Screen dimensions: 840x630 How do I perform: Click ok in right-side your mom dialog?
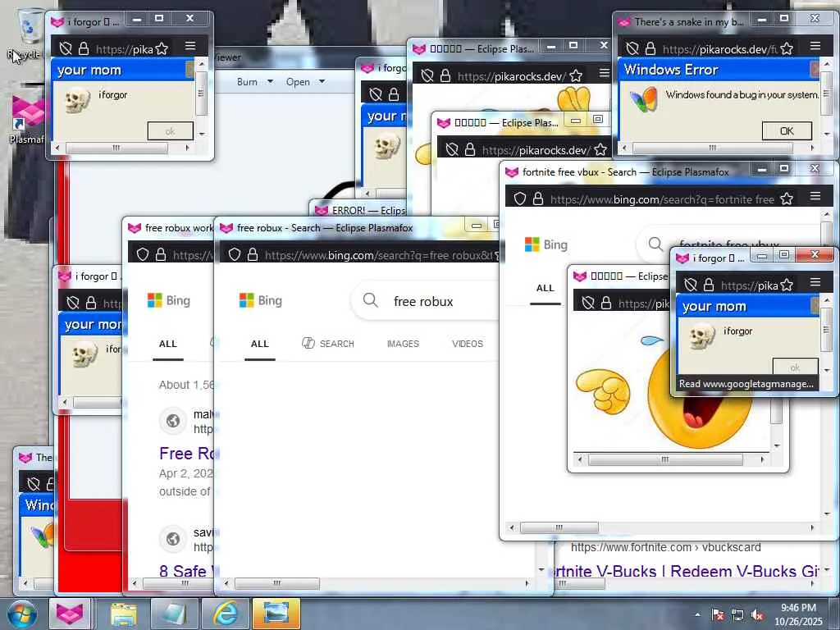795,367
